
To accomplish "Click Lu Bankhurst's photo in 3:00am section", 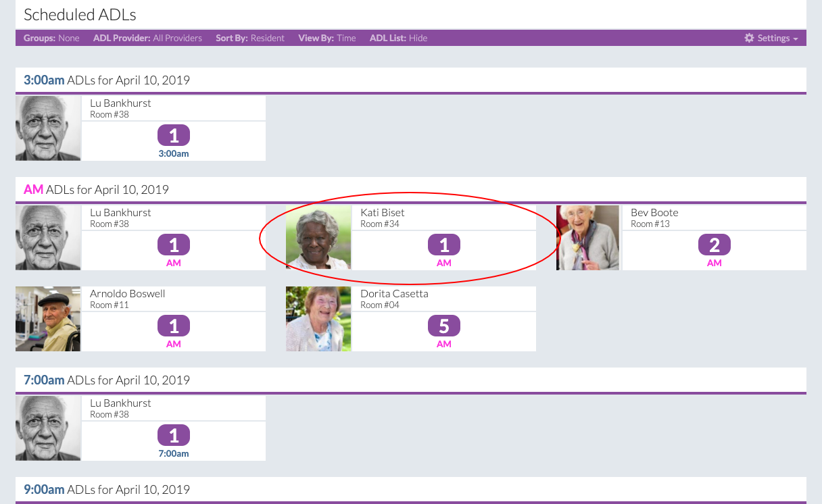I will [48, 128].
